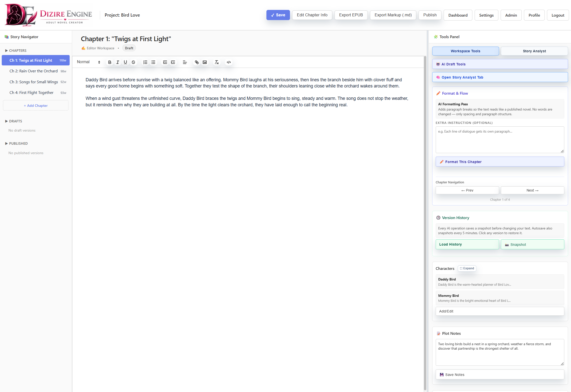571x392 pixels.
Task: Collapse the DRAFTS section
Action: click(14, 121)
